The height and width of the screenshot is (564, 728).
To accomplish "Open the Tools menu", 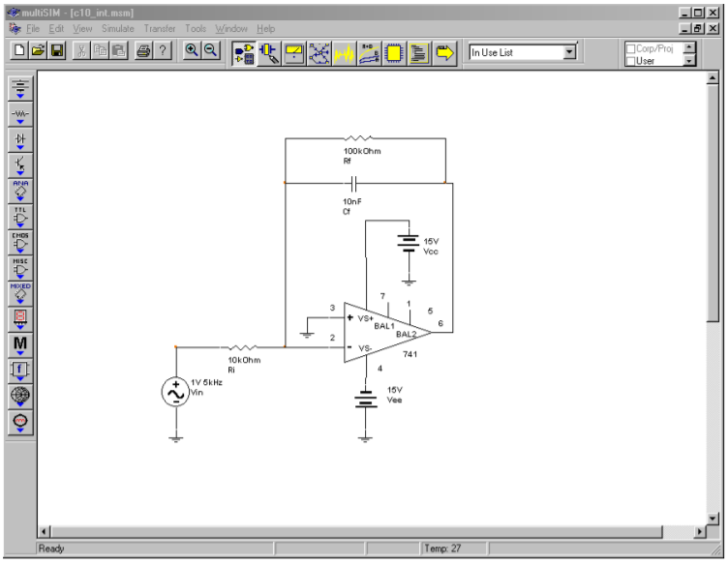I will (x=196, y=29).
